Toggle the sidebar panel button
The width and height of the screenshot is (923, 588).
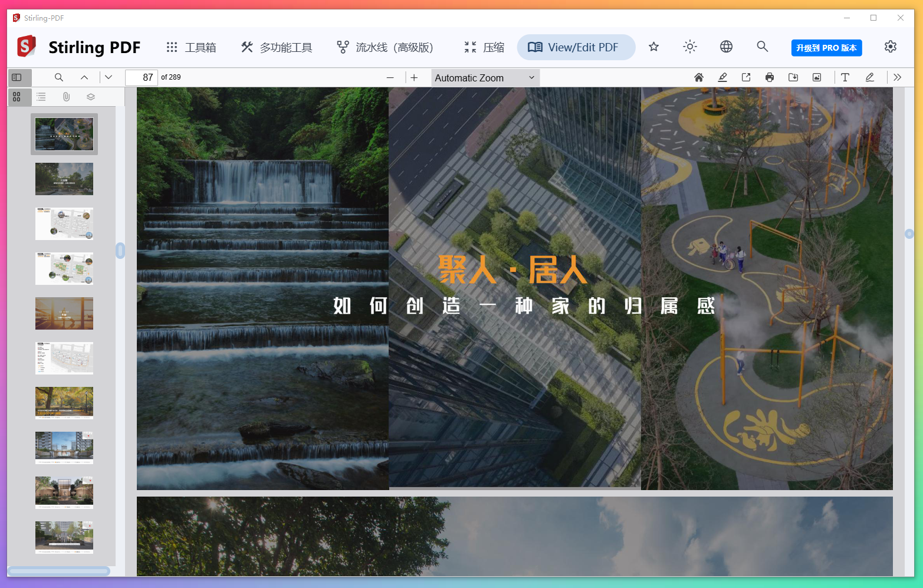pyautogui.click(x=17, y=77)
